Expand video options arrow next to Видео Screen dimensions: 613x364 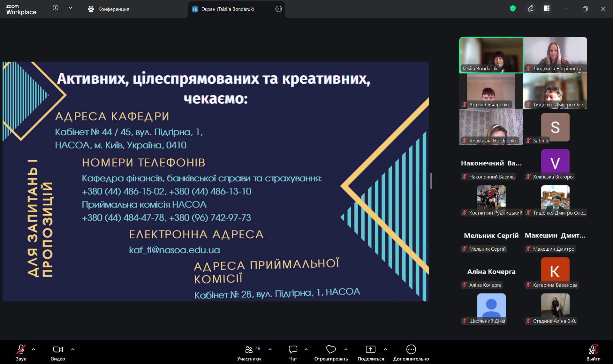(73, 349)
